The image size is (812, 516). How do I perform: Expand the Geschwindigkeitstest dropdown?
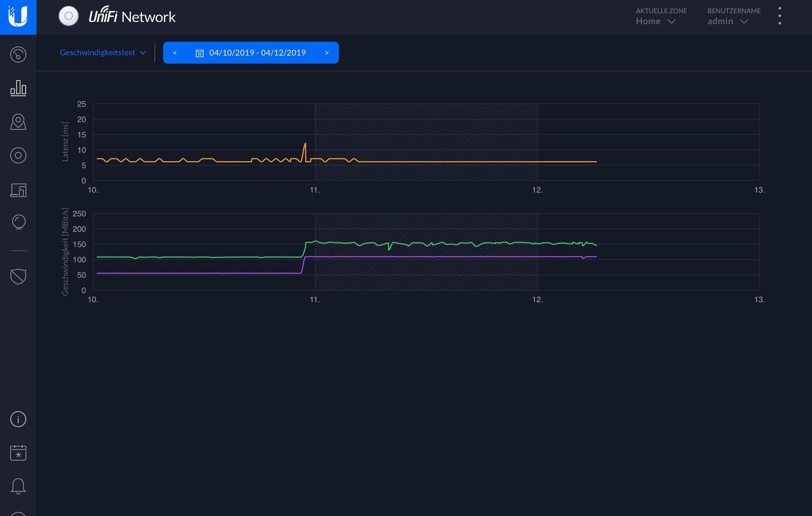pos(103,52)
